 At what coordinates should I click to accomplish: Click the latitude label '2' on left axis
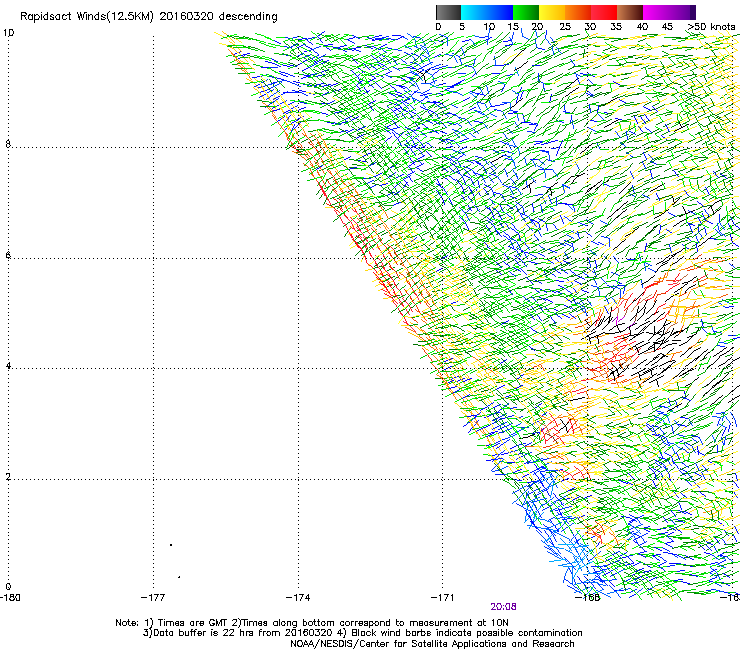8,477
